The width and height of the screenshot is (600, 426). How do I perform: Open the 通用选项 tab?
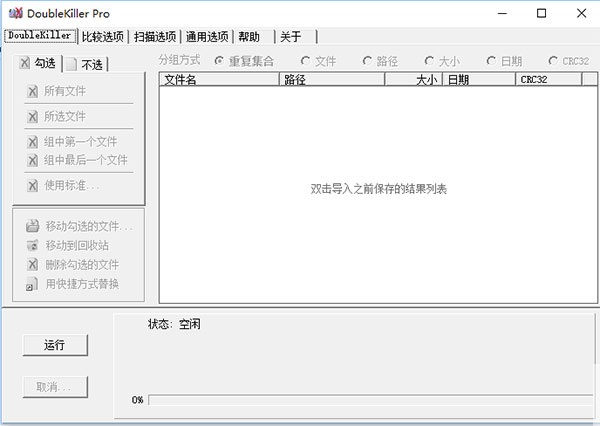click(x=207, y=37)
